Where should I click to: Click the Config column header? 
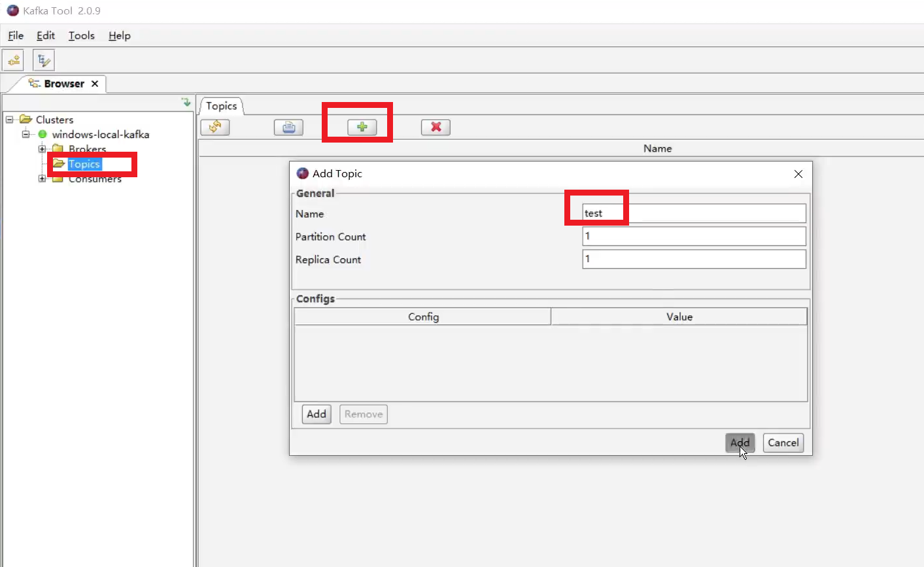click(423, 317)
